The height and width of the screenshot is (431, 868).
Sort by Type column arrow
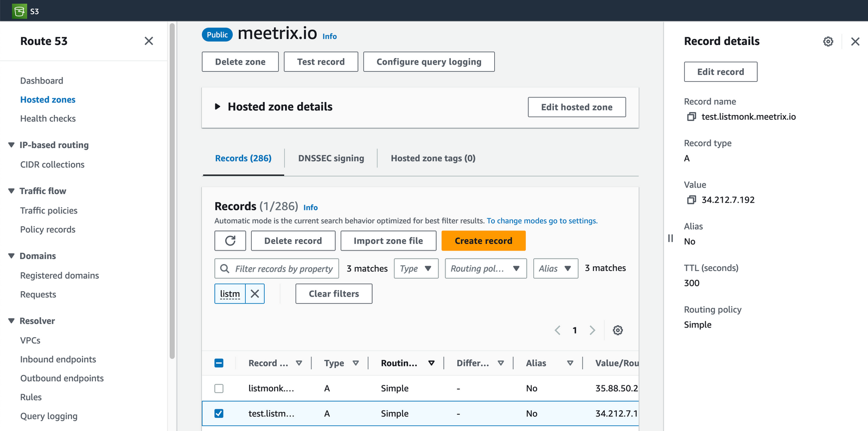click(x=356, y=363)
